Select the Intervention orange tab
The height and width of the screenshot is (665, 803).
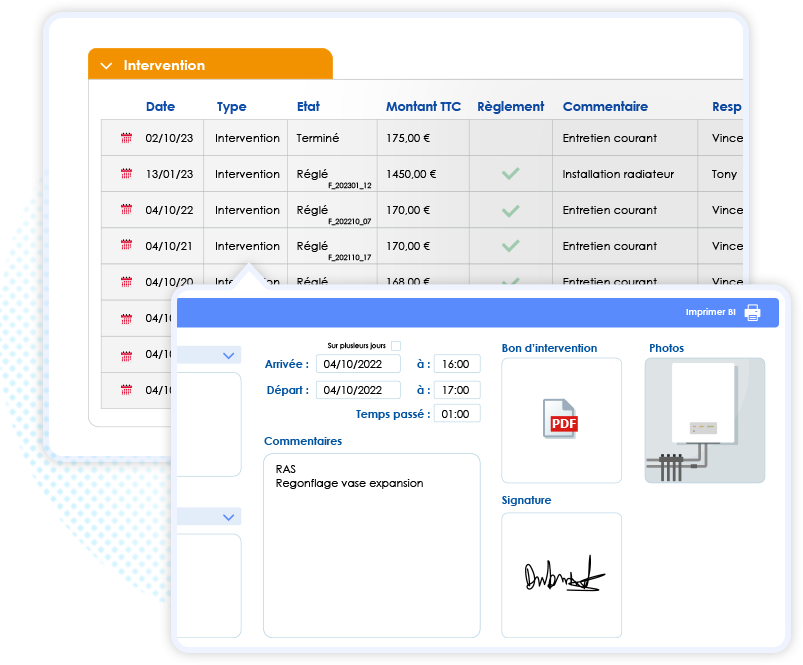pyautogui.click(x=210, y=64)
